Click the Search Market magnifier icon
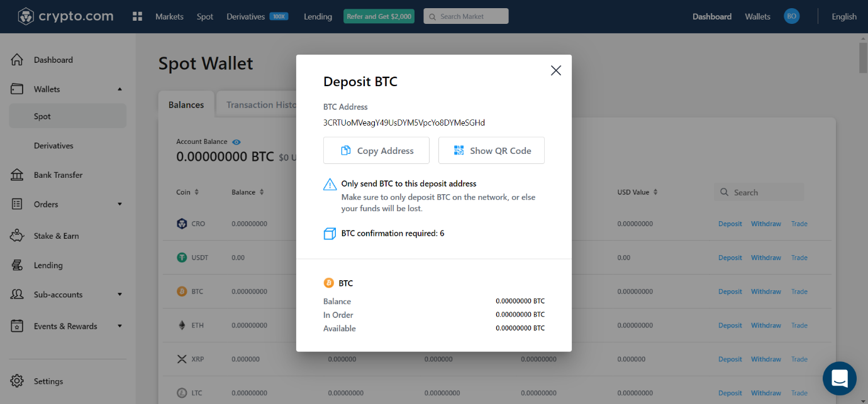The width and height of the screenshot is (868, 404). click(433, 16)
